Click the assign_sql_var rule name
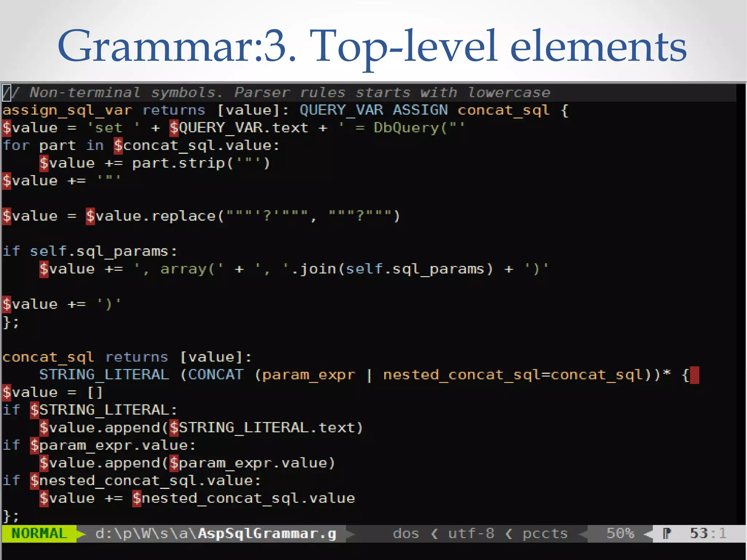The height and width of the screenshot is (560, 747). pyautogui.click(x=67, y=111)
